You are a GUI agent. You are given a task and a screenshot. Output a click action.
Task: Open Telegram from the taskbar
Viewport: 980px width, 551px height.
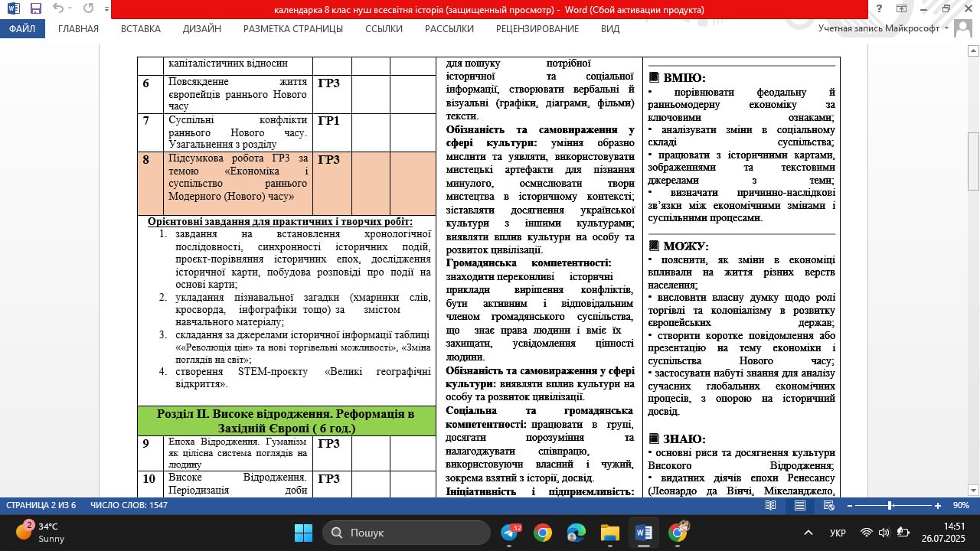click(509, 533)
